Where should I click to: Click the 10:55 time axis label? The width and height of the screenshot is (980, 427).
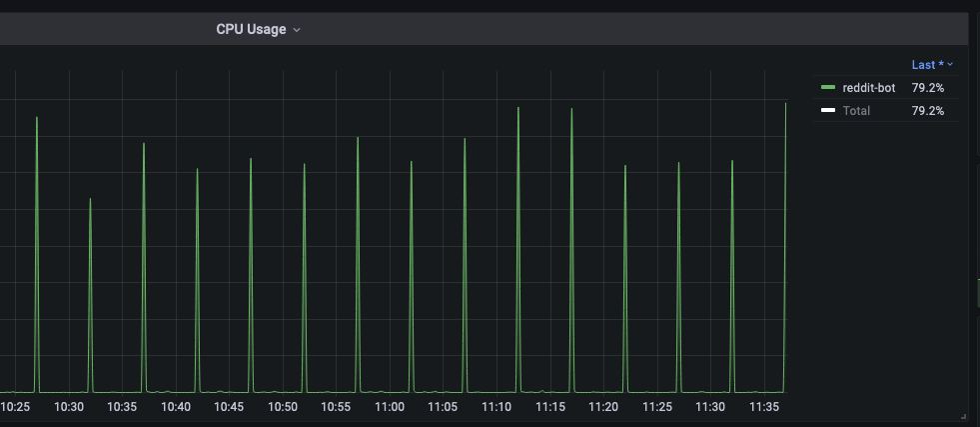[x=336, y=407]
